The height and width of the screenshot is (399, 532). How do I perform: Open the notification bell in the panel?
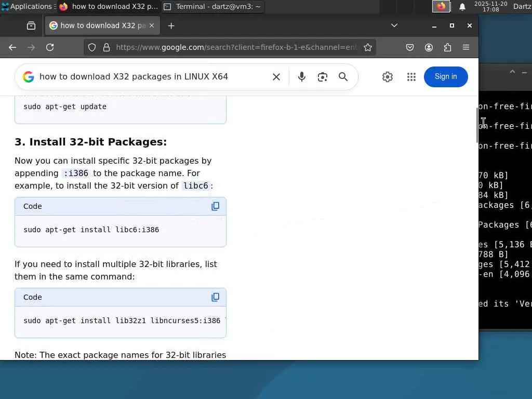pos(462,7)
